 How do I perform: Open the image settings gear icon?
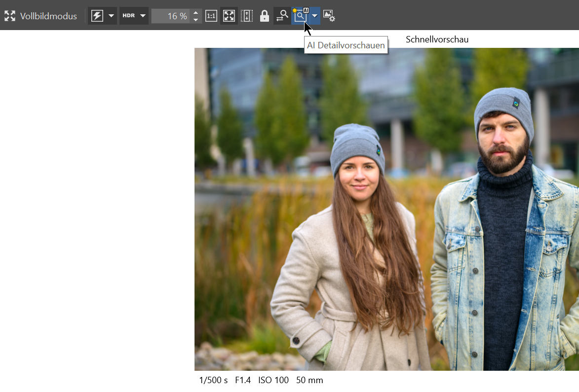click(x=329, y=16)
